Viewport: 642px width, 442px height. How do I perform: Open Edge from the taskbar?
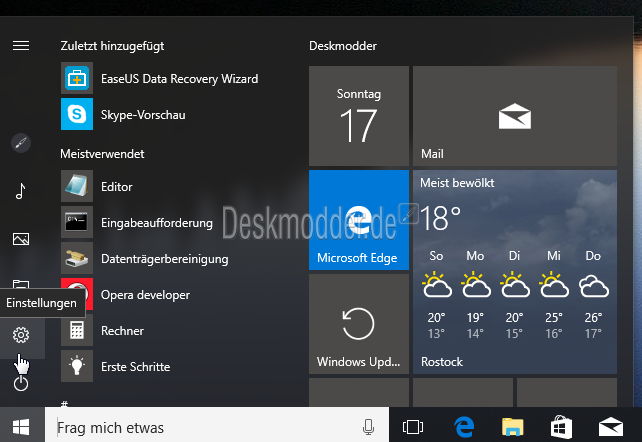464,427
